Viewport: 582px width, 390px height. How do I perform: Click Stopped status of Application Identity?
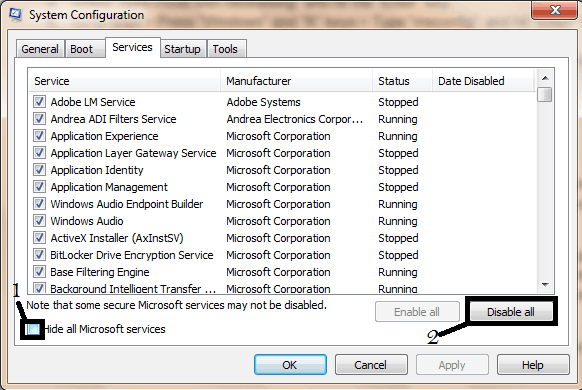point(398,170)
